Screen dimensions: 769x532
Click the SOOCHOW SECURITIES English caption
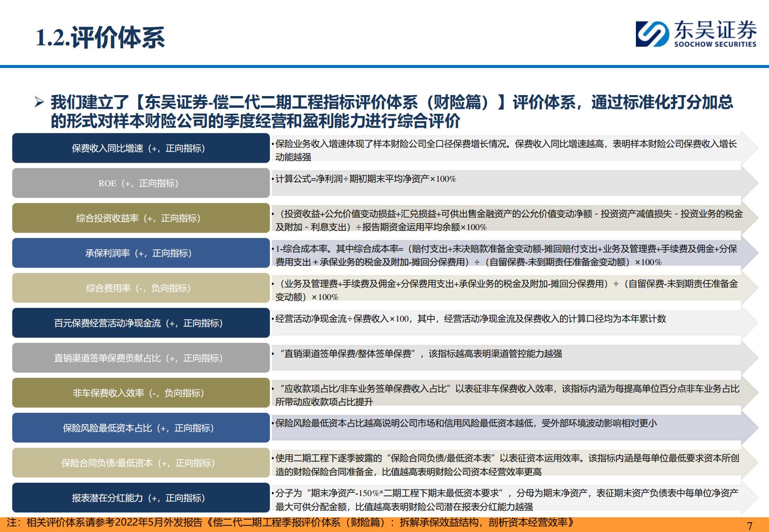715,44
